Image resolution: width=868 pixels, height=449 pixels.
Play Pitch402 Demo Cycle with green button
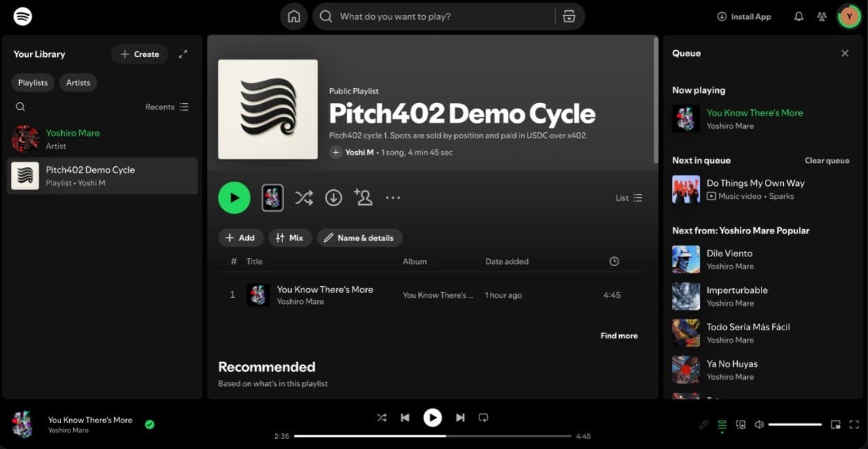point(234,198)
